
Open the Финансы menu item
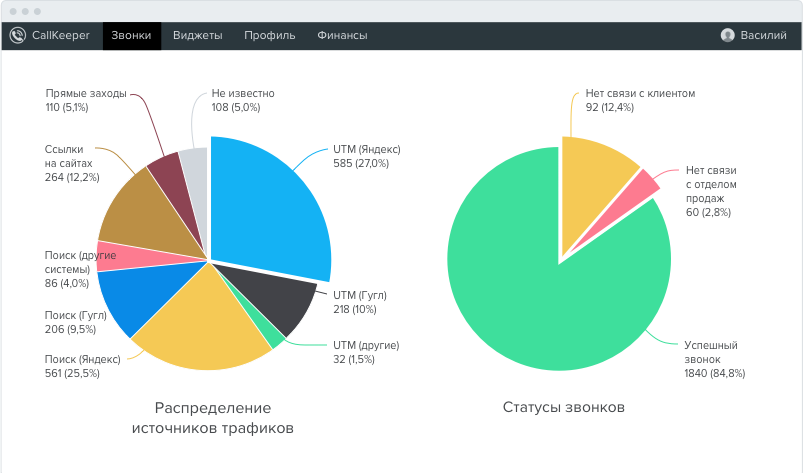tap(342, 35)
